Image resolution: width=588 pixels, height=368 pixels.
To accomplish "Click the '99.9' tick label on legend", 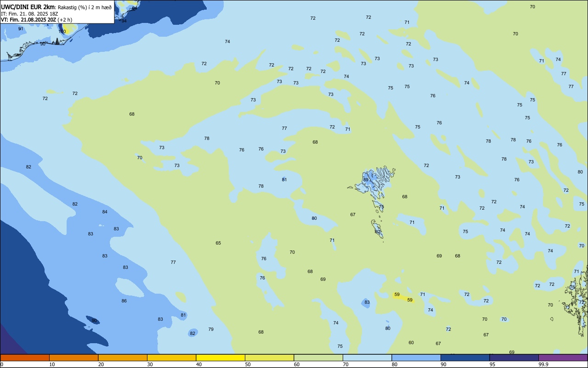I will click(x=543, y=364).
